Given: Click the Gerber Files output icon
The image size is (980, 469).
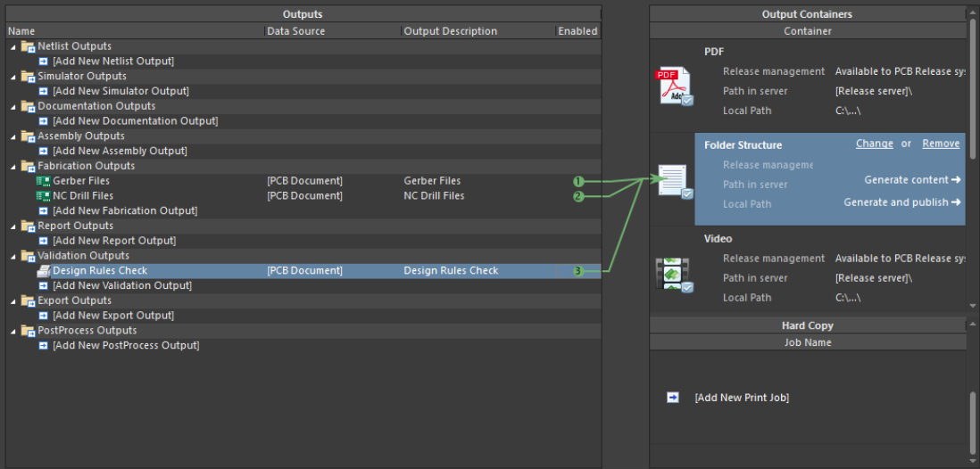Looking at the screenshot, I should (43, 181).
